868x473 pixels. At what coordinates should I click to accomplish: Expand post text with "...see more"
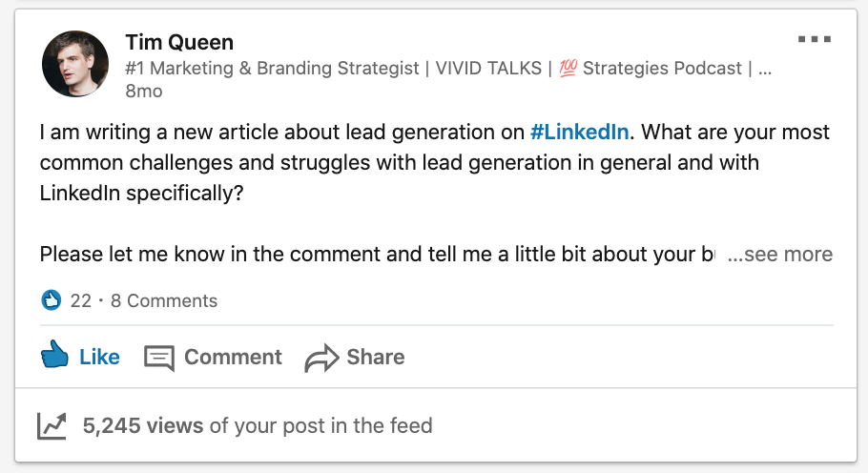tap(779, 255)
